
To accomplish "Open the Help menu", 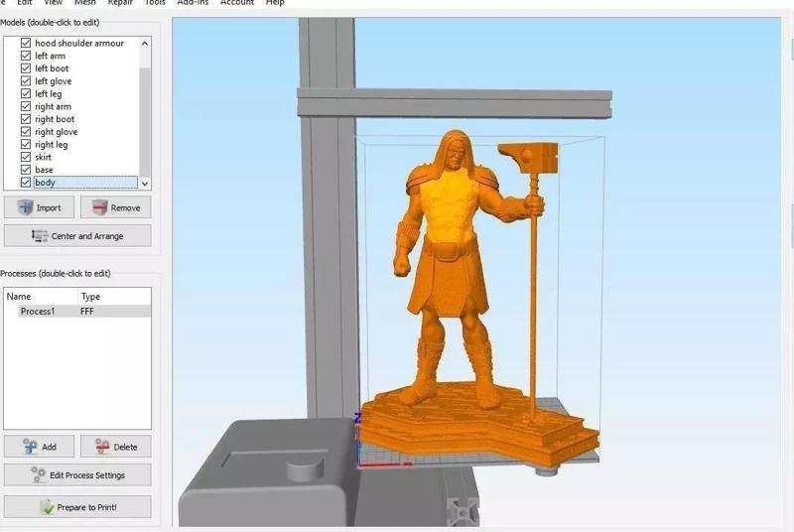I will pos(275,3).
